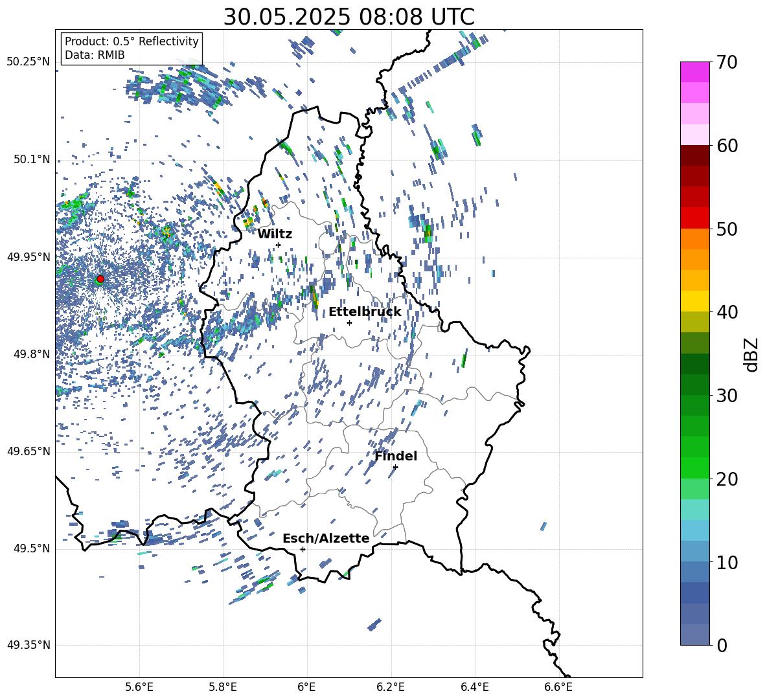The width and height of the screenshot is (767, 700).
Task: Click the 5.8°E longitude label
Action: 223,687
